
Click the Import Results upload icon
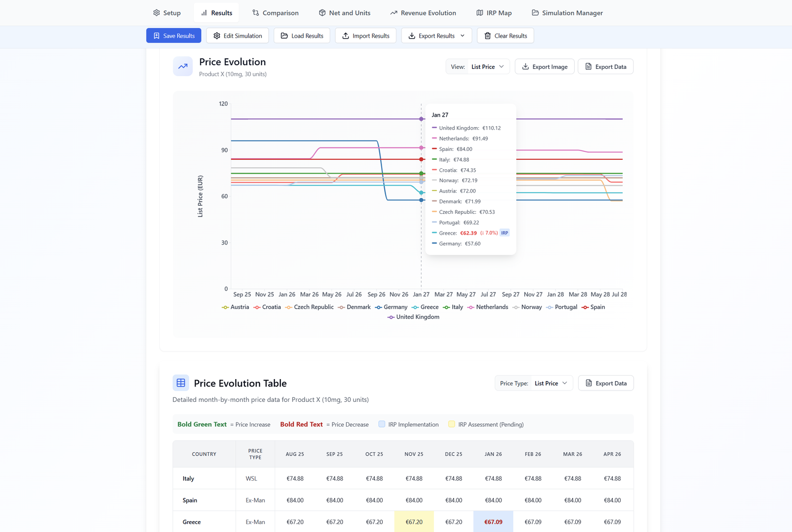tap(346, 35)
